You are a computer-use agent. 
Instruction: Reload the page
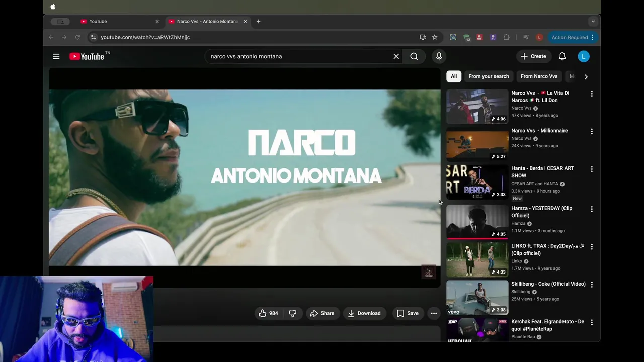pyautogui.click(x=77, y=37)
